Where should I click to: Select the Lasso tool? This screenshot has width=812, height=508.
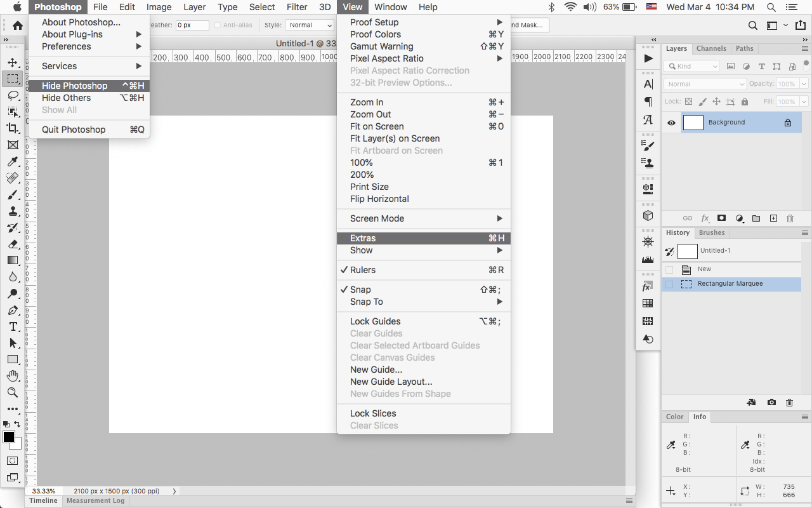[12, 95]
